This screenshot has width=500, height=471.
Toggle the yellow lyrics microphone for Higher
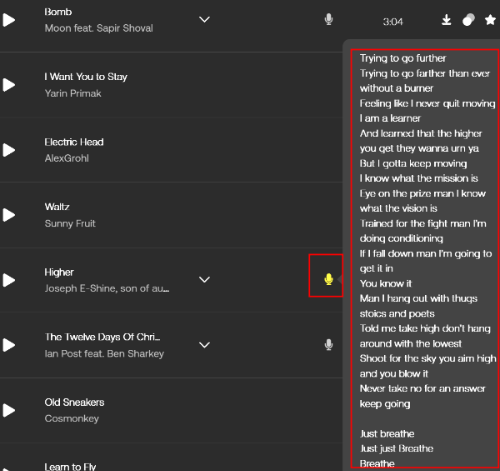pyautogui.click(x=329, y=279)
